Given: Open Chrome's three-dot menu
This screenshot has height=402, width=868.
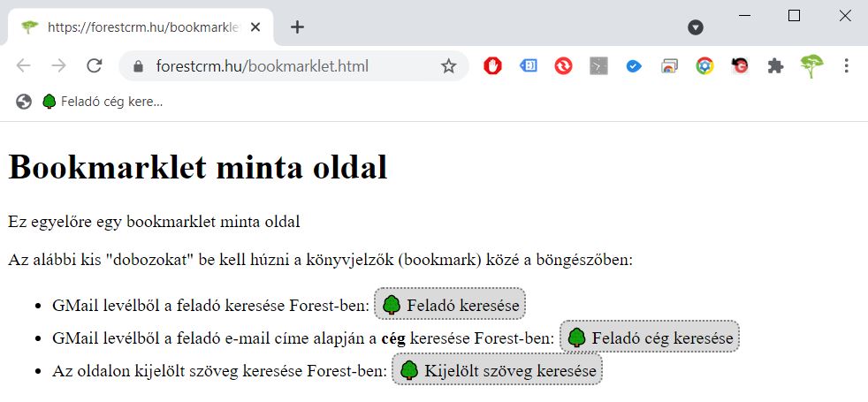Looking at the screenshot, I should [847, 66].
